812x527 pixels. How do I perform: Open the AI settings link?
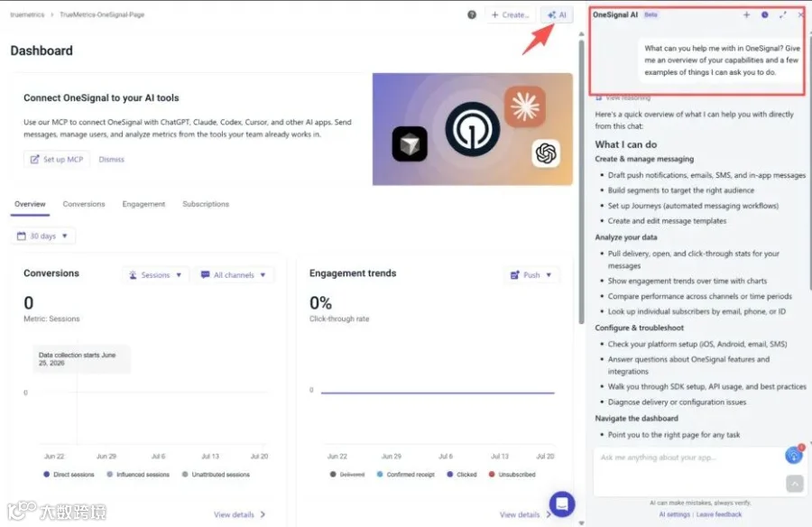coord(674,514)
